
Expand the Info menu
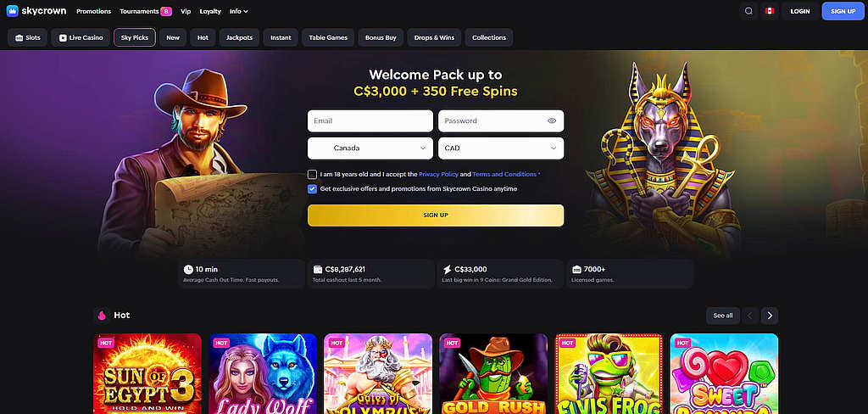pos(238,11)
